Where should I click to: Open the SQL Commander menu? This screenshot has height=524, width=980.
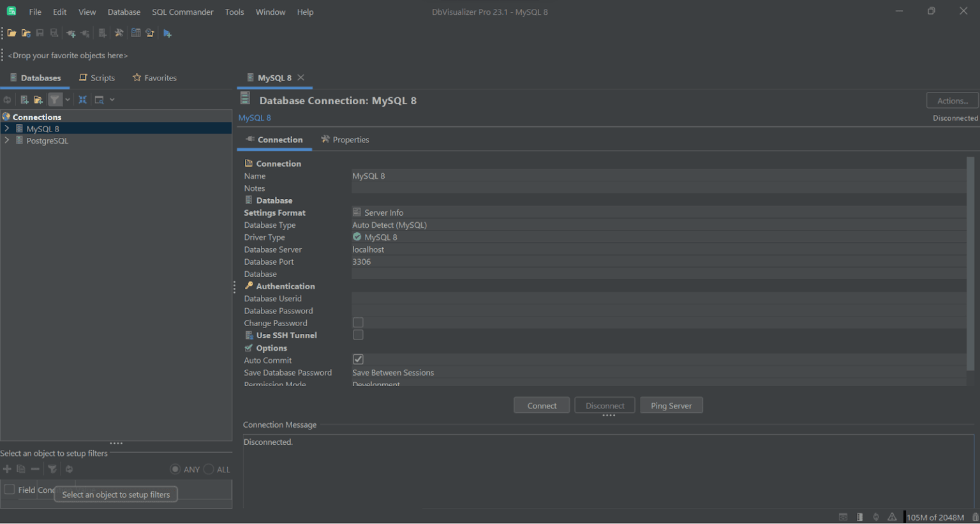click(x=182, y=12)
